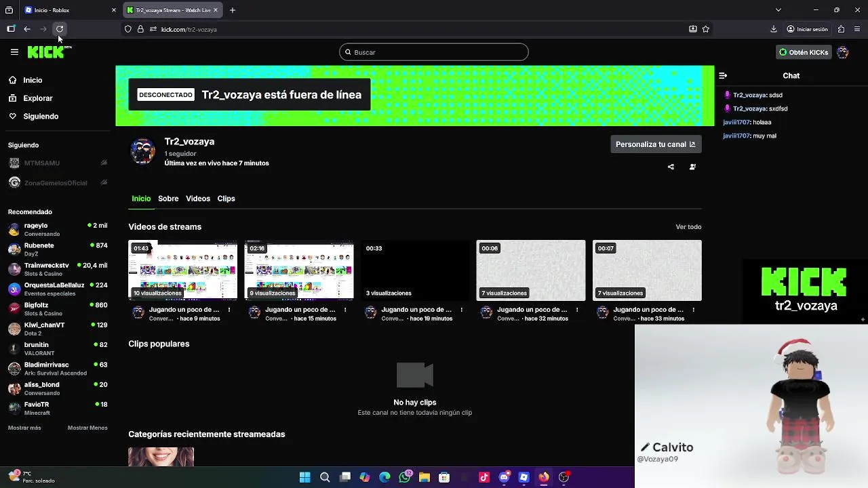Open the Kick hamburger menu
This screenshot has height=488, width=868.
[x=14, y=52]
